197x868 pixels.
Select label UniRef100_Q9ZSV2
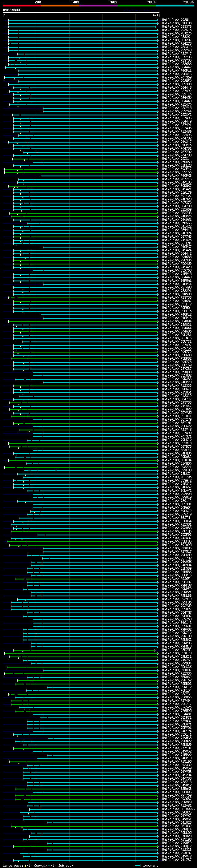click(x=176, y=115)
